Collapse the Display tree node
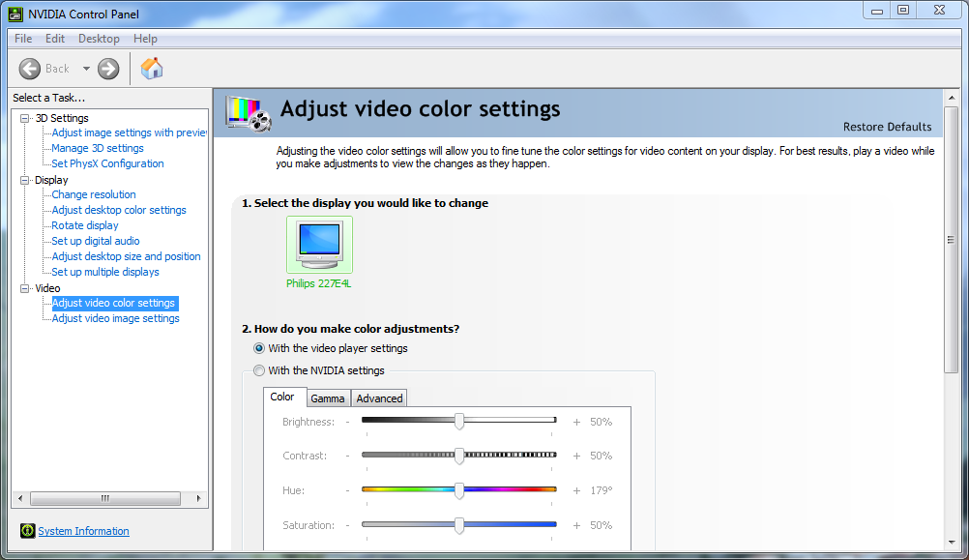Viewport: 969px width, 560px height. click(x=25, y=180)
